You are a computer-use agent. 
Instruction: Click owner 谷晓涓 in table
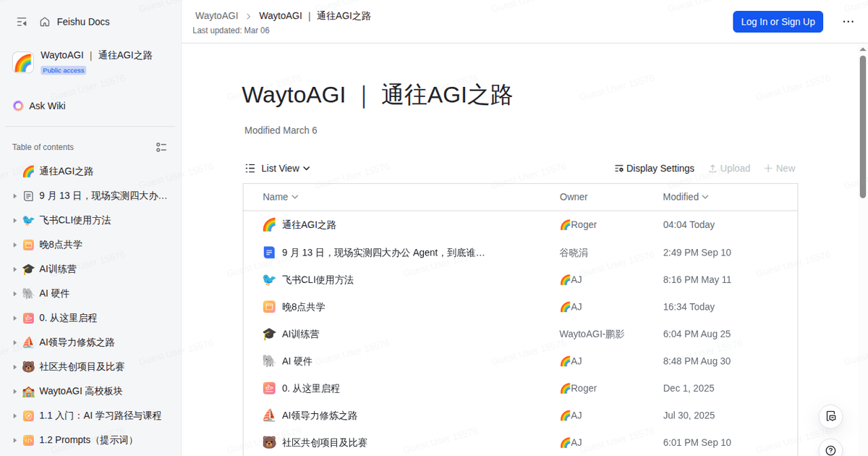tap(574, 253)
